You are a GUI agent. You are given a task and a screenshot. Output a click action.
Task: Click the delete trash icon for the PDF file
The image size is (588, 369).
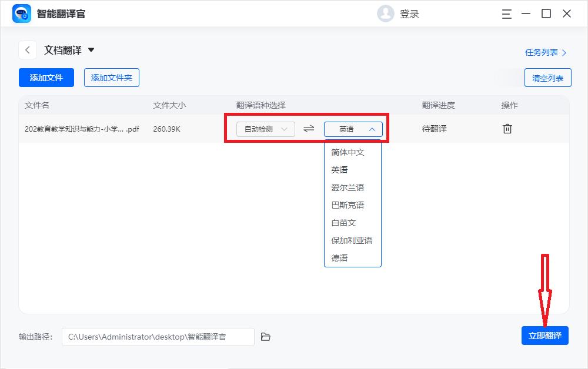[507, 128]
